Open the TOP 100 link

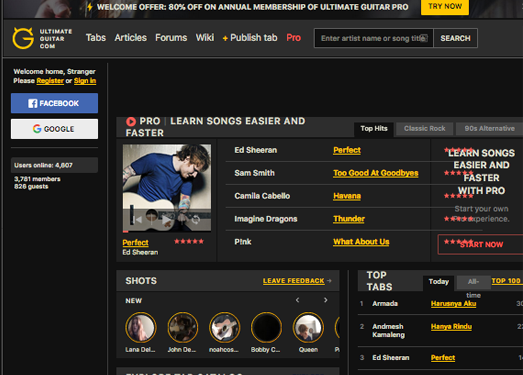pos(506,281)
